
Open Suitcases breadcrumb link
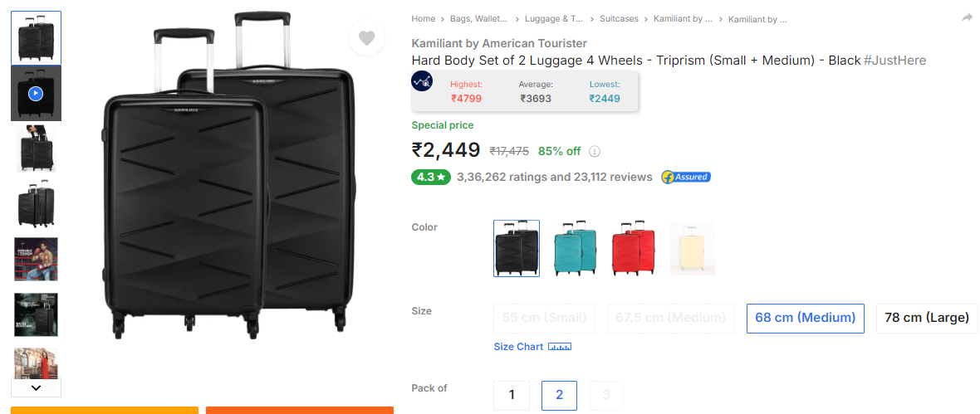[619, 19]
